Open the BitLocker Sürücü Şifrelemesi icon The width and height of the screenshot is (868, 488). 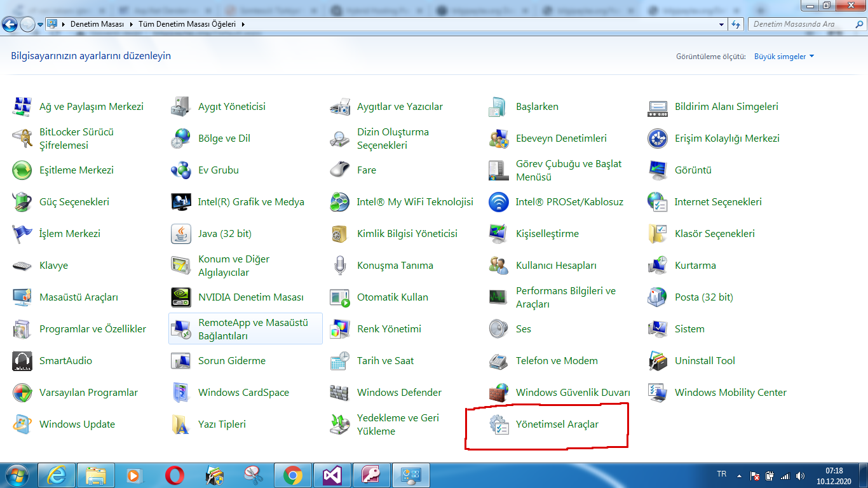pyautogui.click(x=22, y=139)
